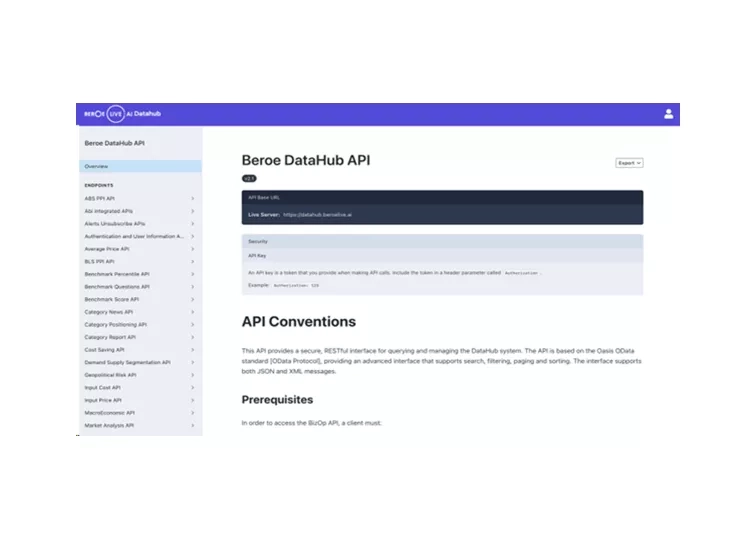
Task: Expand Demand Supply Segmentation API chevron
Action: [192, 362]
